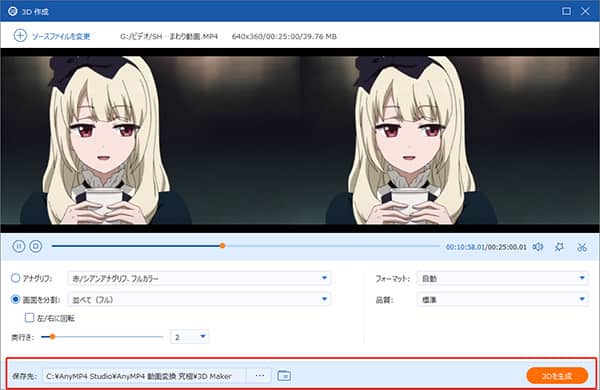
Task: Open the depth value dropdown showing 2
Action: (x=190, y=337)
